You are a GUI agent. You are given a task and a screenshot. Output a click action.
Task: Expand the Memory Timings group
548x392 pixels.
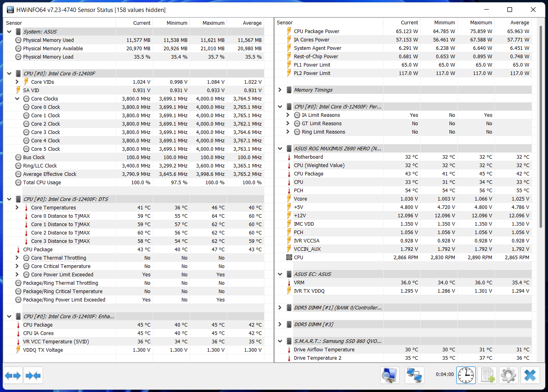click(280, 90)
